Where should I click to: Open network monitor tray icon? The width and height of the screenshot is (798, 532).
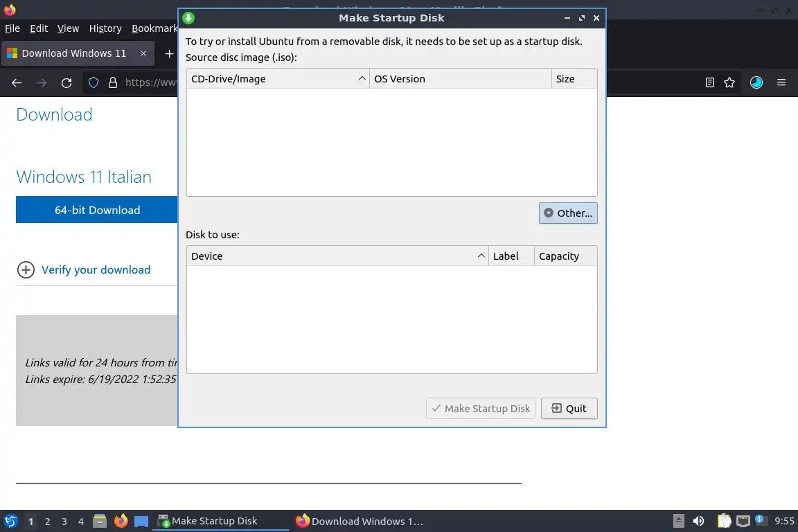[x=743, y=521]
